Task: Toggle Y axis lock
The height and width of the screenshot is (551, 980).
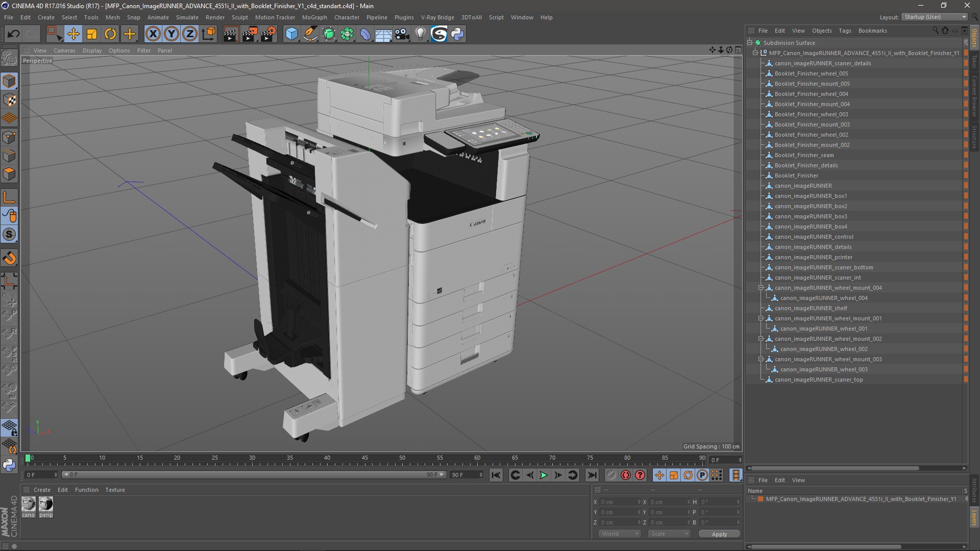Action: [171, 34]
